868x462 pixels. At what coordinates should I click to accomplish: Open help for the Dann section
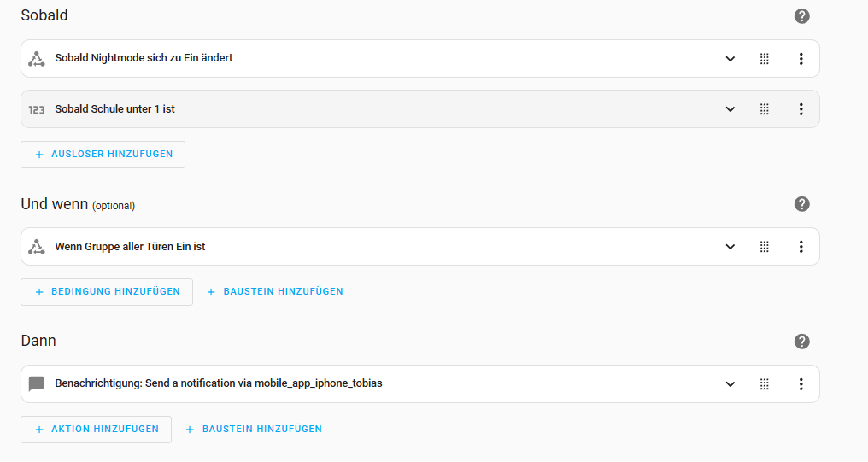(801, 342)
